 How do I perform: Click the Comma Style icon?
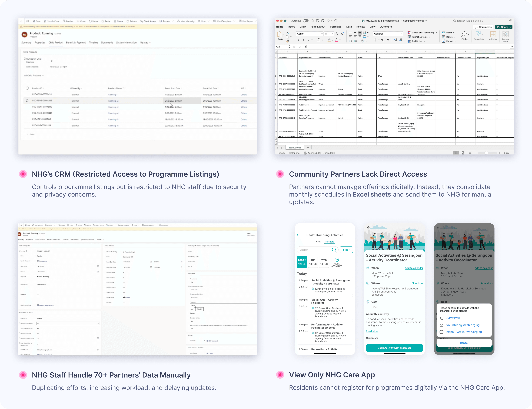click(x=388, y=40)
